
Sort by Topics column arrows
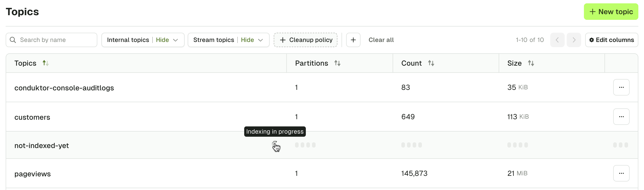tap(46, 63)
